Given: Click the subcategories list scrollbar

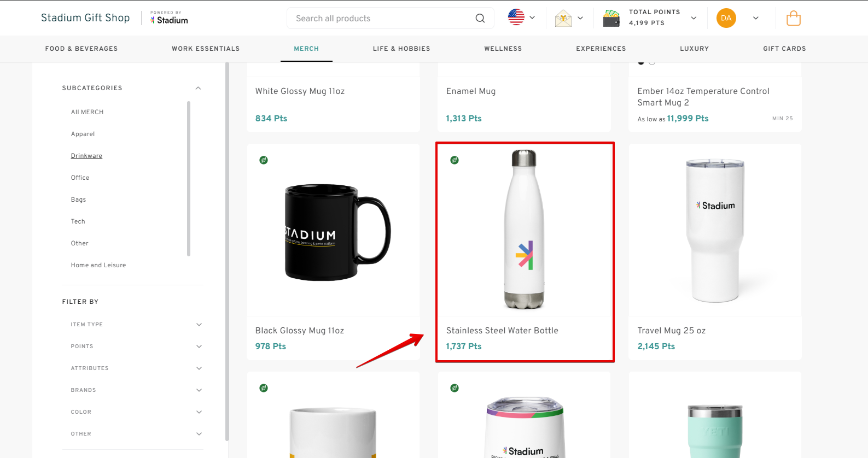Looking at the screenshot, I should coord(189,178).
